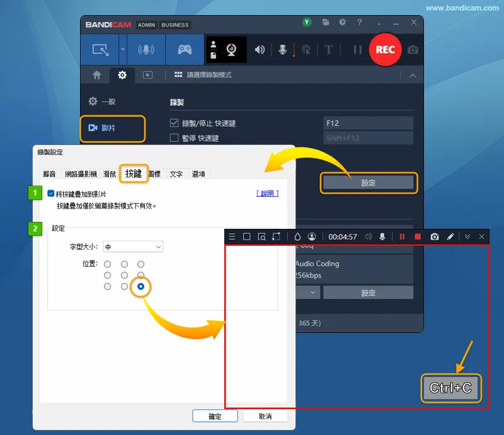Confirm with the 確定 button
Image resolution: width=504 pixels, height=435 pixels.
coord(215,416)
